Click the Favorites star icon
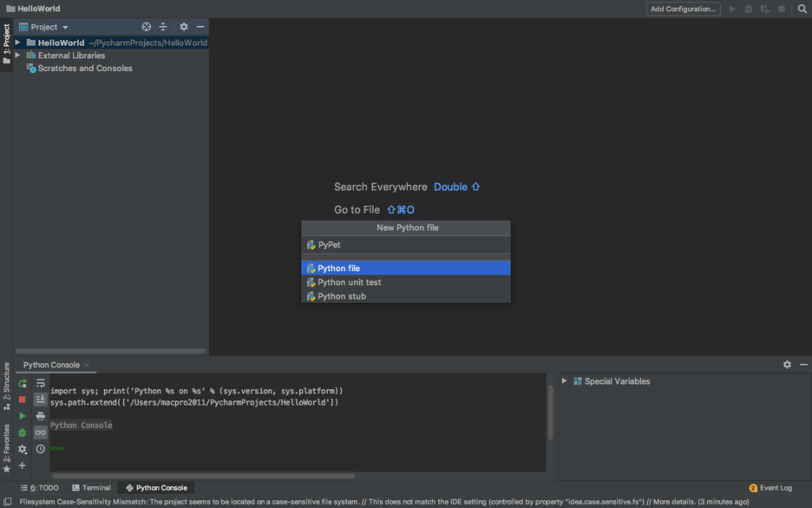 pos(7,469)
